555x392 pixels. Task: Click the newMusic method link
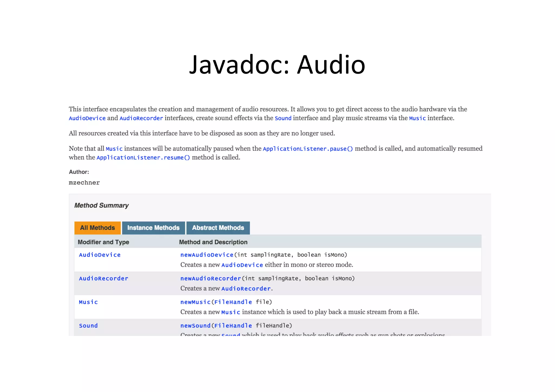195,302
